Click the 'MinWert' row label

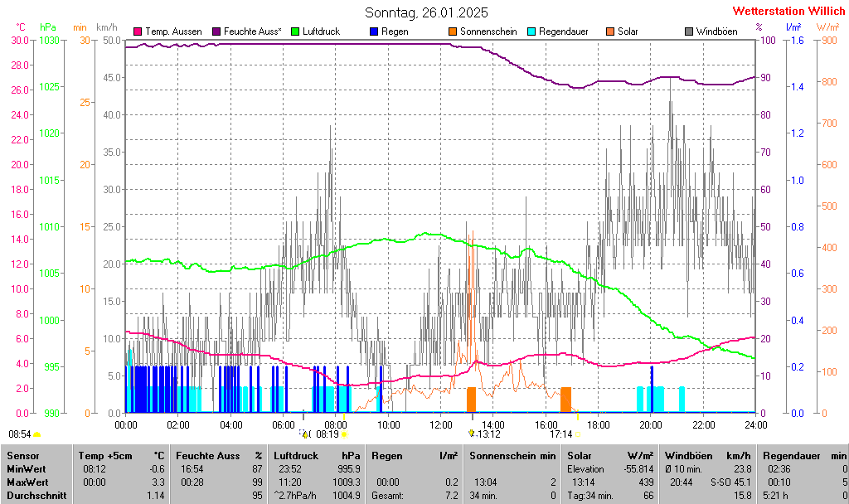[27, 469]
